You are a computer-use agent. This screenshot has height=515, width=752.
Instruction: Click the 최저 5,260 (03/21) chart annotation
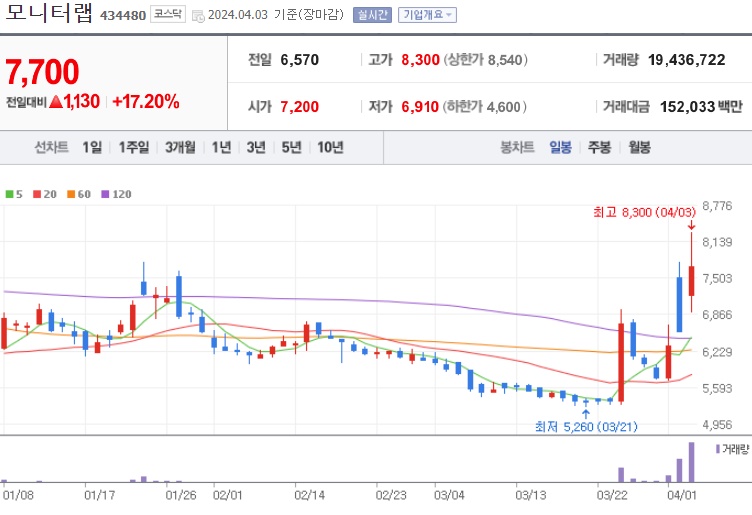586,426
